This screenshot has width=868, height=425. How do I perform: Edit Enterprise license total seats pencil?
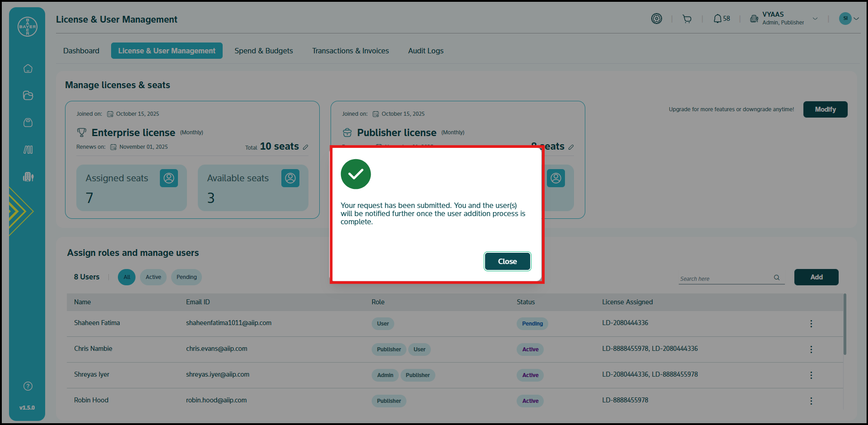(x=306, y=147)
